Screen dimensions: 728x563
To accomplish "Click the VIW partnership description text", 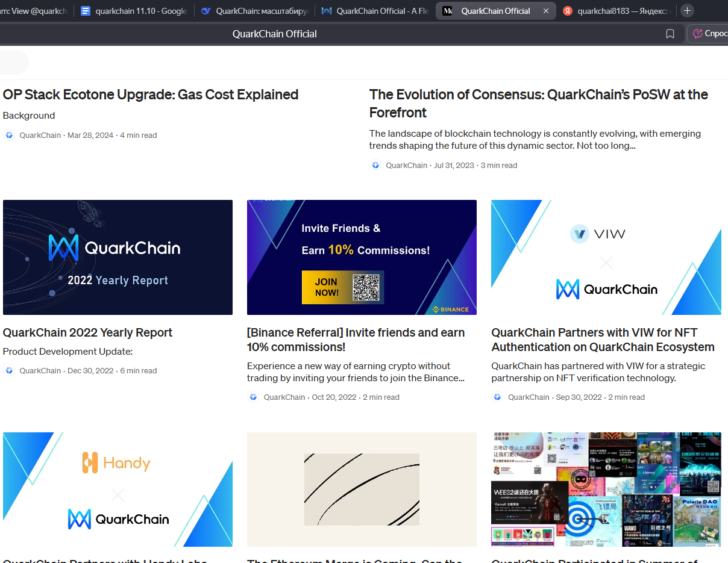I will click(x=598, y=372).
